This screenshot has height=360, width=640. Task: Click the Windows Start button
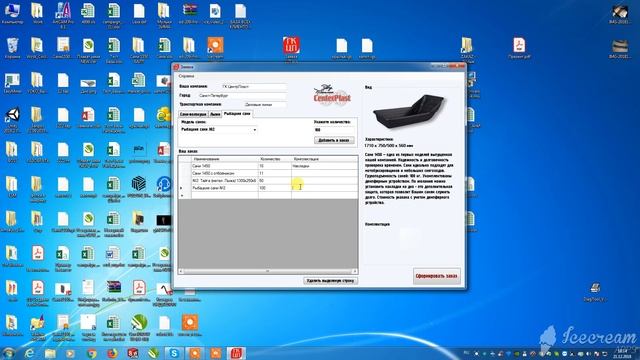point(8,353)
